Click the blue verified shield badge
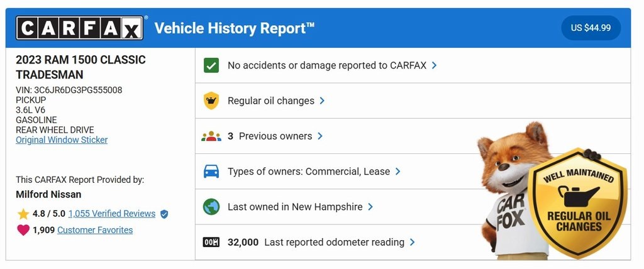Screen dimensions: 644x269 (x=164, y=214)
